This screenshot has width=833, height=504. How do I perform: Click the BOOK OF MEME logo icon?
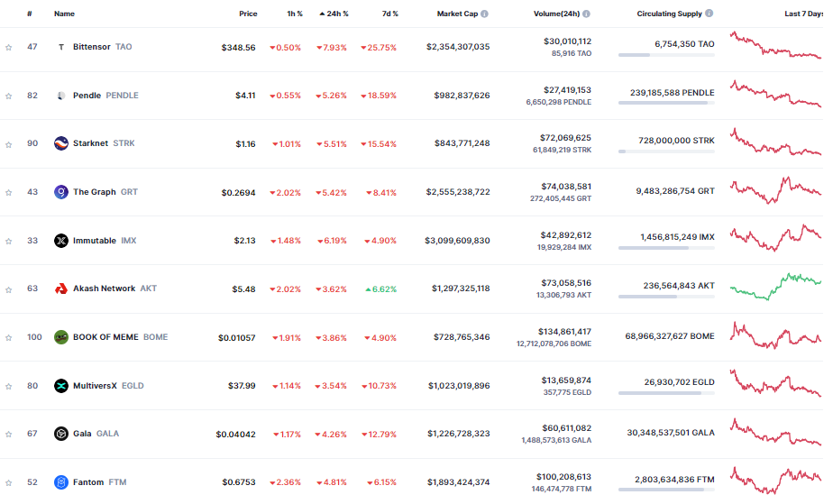tap(61, 337)
